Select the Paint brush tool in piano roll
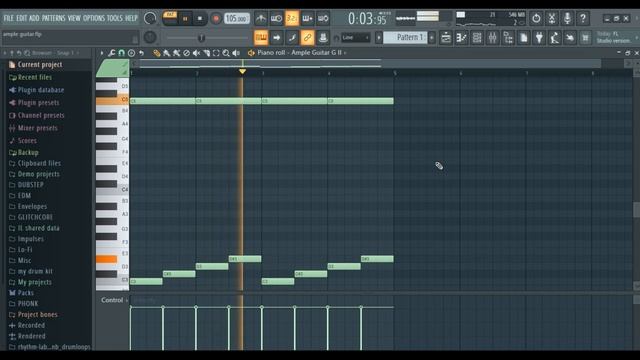The width and height of the screenshot is (640, 360). 167,53
